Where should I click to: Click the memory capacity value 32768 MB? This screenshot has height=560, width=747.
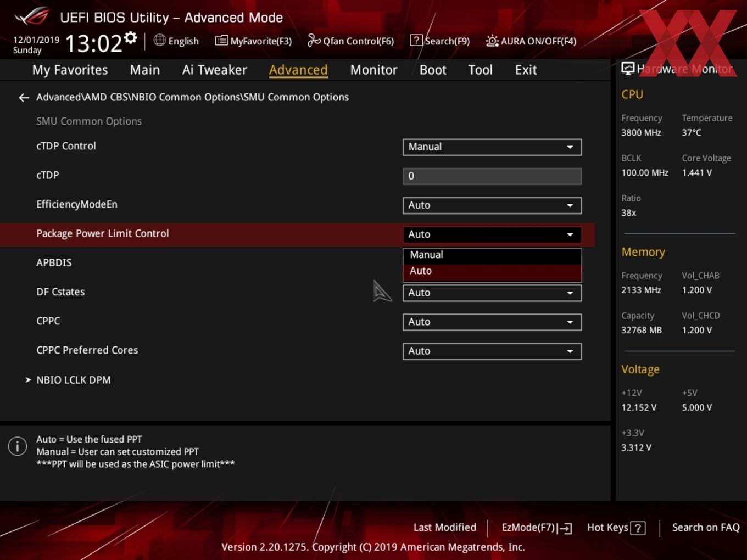(x=642, y=330)
